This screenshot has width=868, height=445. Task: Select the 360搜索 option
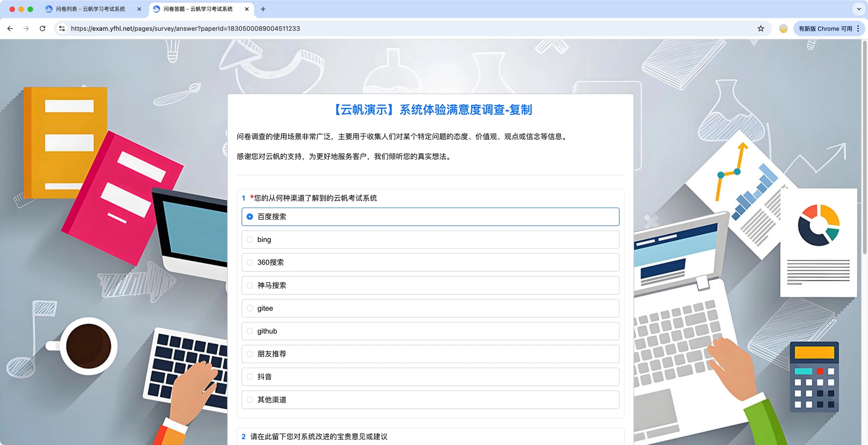point(430,262)
